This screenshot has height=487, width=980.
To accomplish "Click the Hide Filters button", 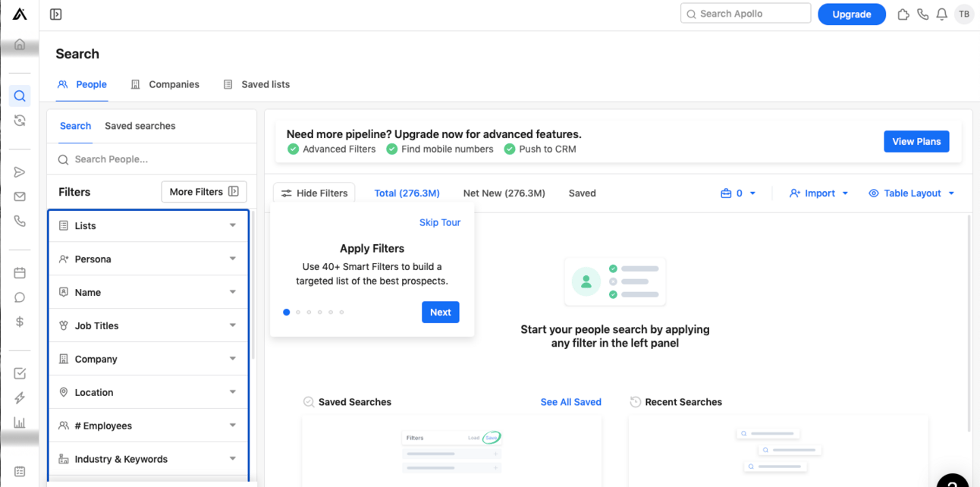I will (x=314, y=193).
